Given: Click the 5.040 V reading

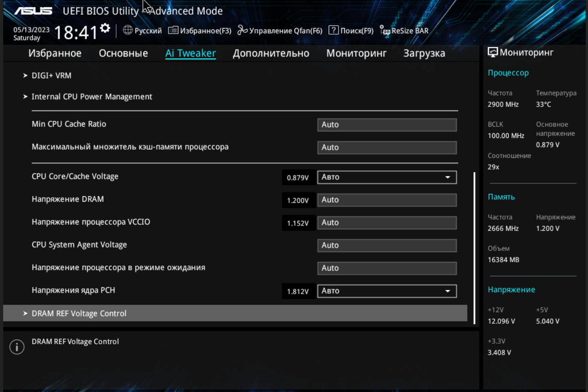Looking at the screenshot, I should (548, 321).
